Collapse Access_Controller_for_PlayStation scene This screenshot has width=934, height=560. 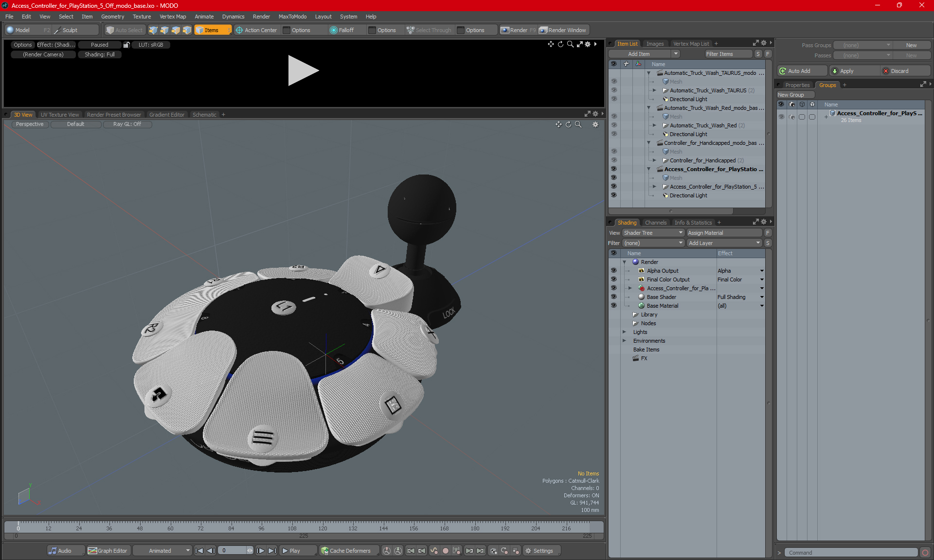point(648,169)
